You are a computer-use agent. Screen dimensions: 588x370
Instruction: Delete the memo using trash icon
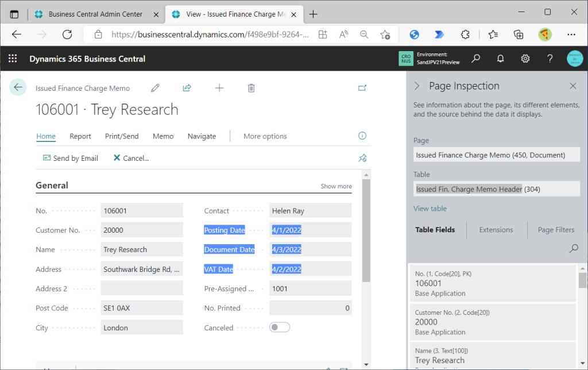pos(252,88)
